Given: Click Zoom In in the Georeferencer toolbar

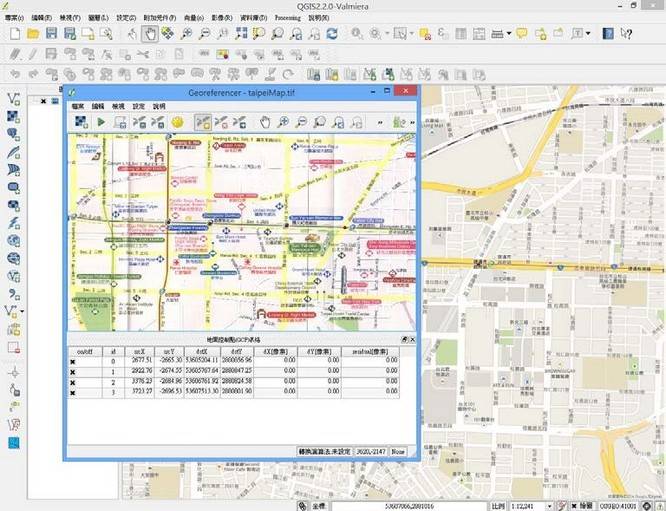Looking at the screenshot, I should click(283, 122).
